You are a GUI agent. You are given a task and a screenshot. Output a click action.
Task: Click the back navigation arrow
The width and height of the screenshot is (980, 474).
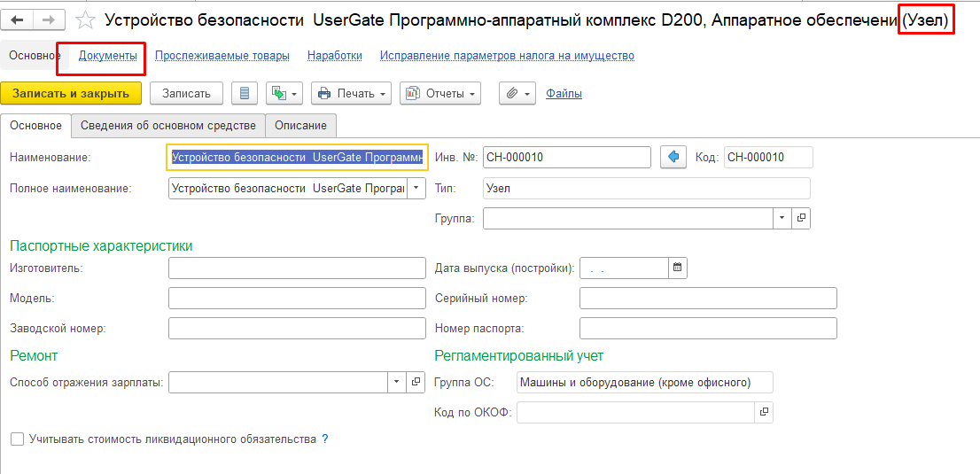[x=18, y=19]
